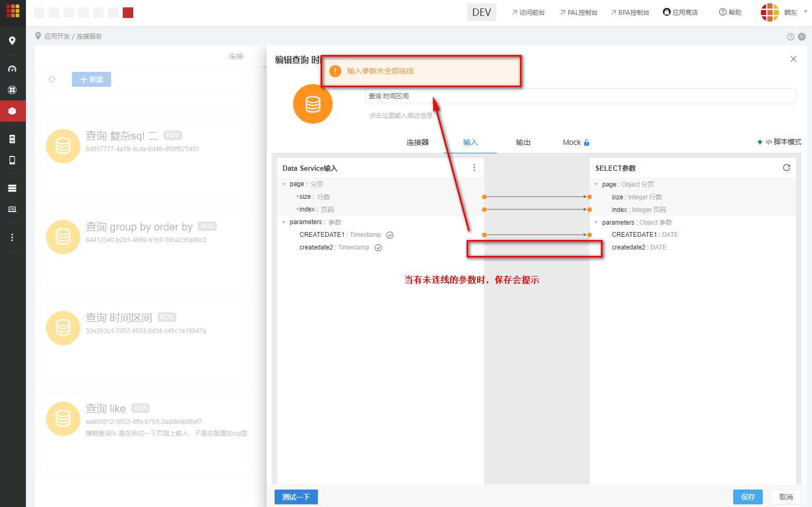Toggle the lightbulb icon near 脚本模式
The width and height of the screenshot is (812, 507).
click(759, 142)
